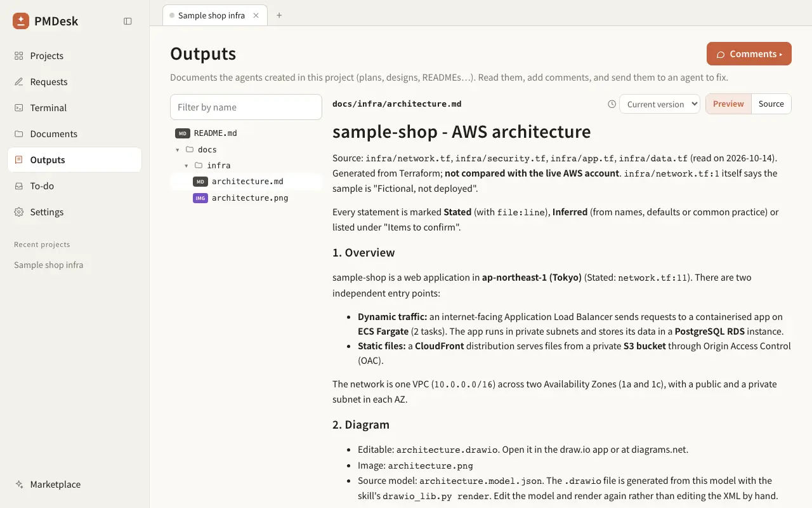Select architecture.md in the file tree

click(246, 182)
